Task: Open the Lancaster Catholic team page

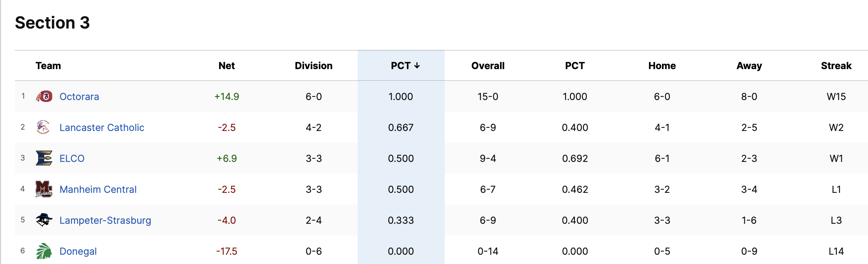Action: [x=102, y=128]
